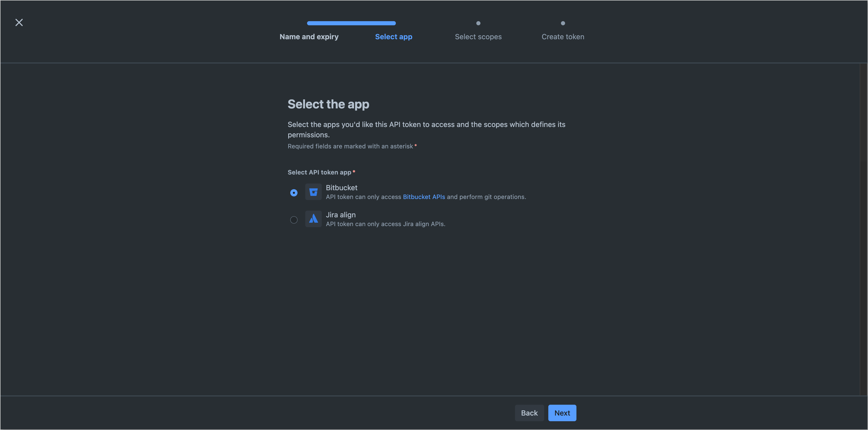The image size is (868, 430).
Task: Open the Bitbucket APIs link
Action: 424,197
